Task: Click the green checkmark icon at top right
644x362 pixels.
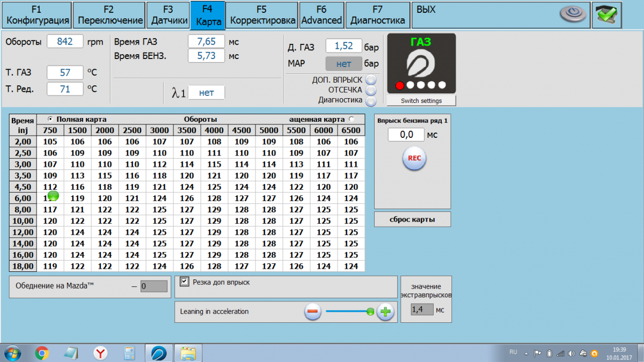Action: [606, 14]
